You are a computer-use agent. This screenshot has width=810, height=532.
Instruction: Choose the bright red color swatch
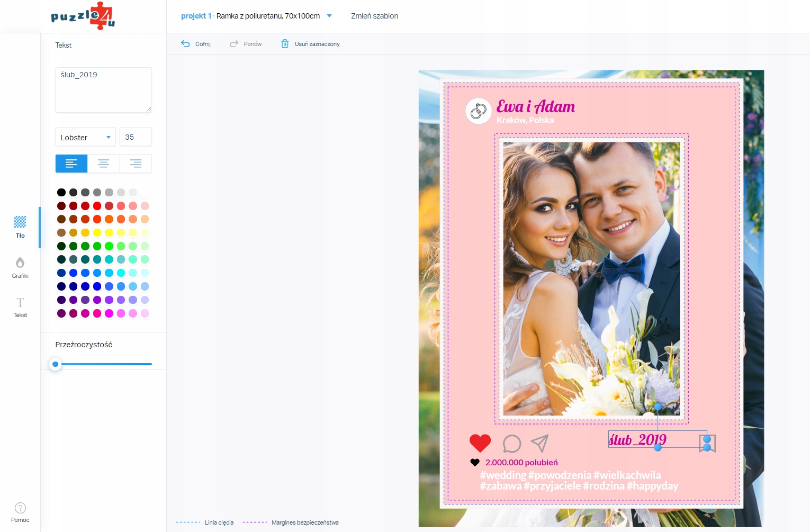[97, 206]
